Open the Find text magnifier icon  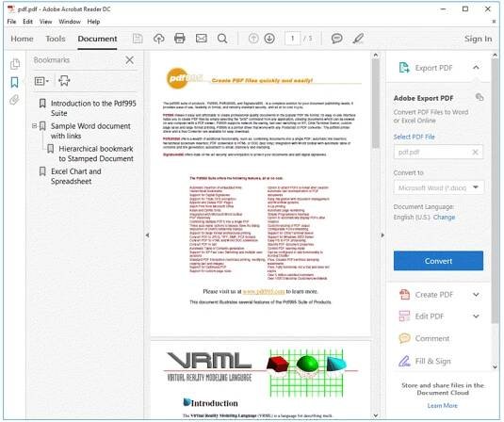point(222,39)
